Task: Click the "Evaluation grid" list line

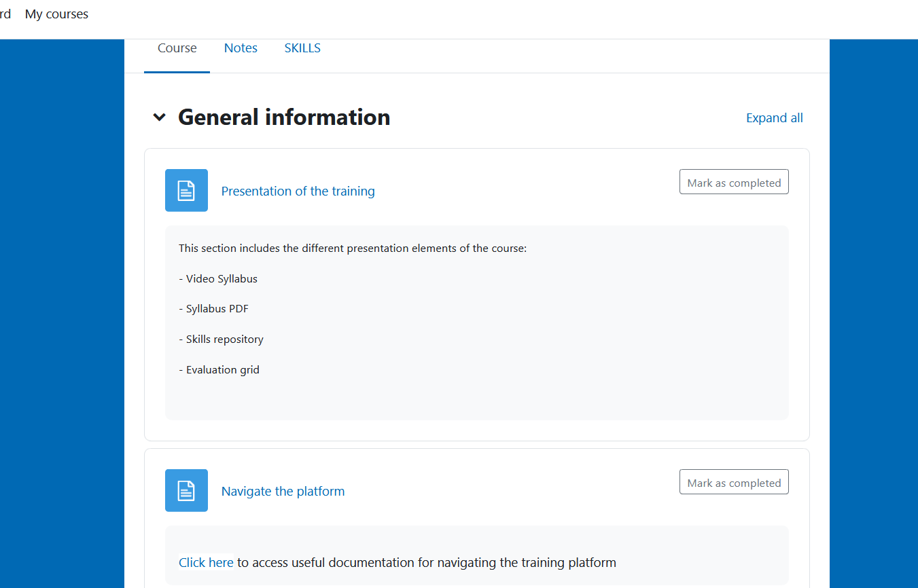Action: [x=219, y=370]
